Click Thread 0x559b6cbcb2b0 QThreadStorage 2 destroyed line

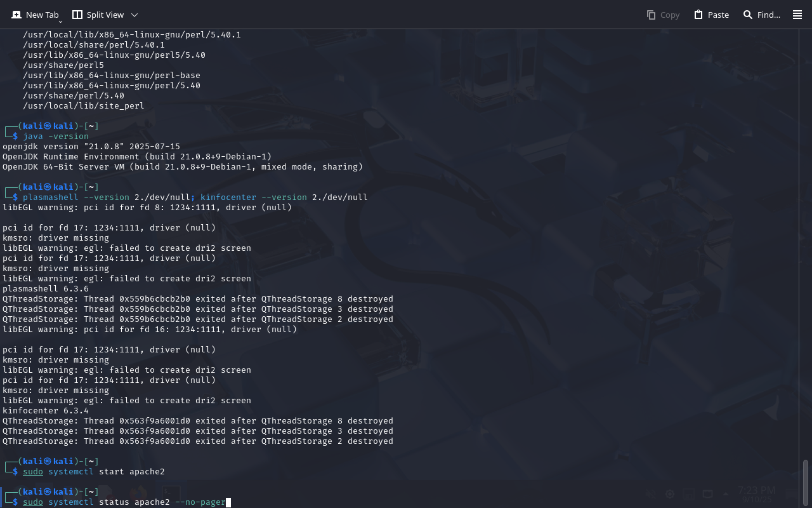coord(198,319)
